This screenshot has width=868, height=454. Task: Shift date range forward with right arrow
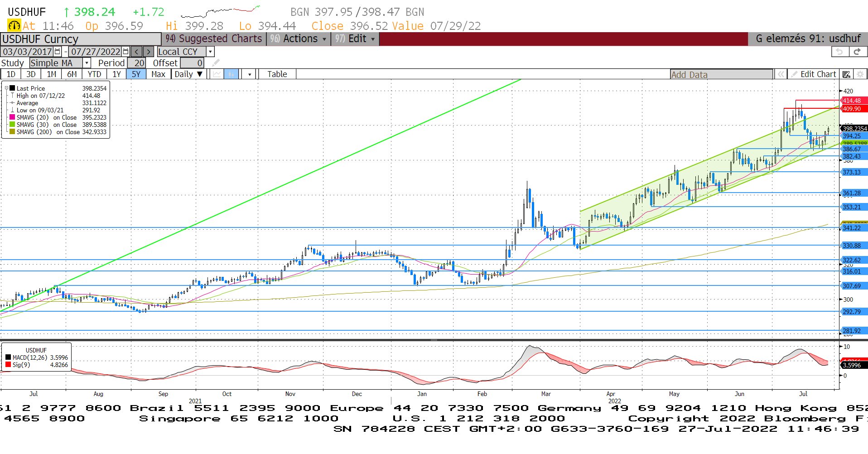(x=149, y=52)
